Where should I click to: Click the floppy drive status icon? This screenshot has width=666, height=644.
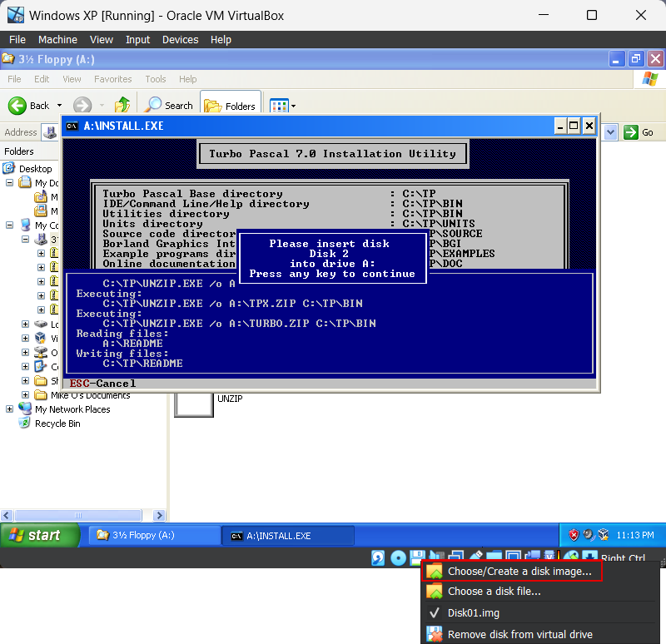(418, 557)
